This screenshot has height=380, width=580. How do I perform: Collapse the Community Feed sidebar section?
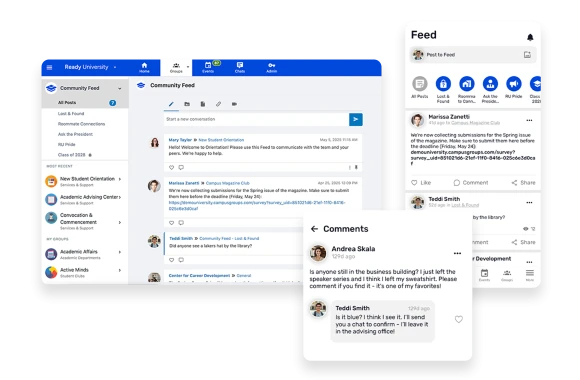tap(119, 88)
